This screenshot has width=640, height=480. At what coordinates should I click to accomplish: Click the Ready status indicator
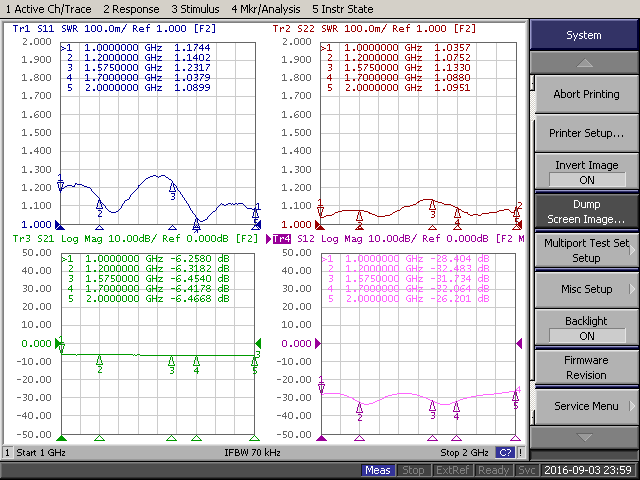[x=494, y=471]
